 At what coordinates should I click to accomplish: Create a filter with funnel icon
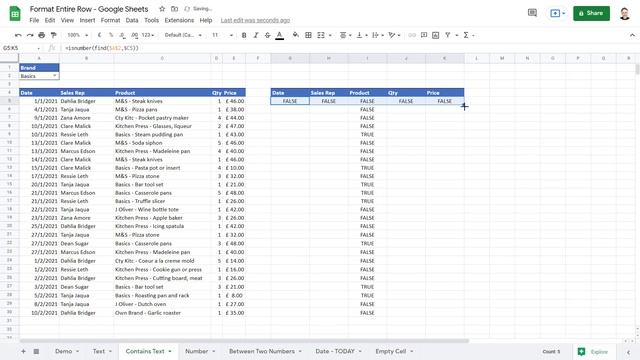[x=448, y=36]
